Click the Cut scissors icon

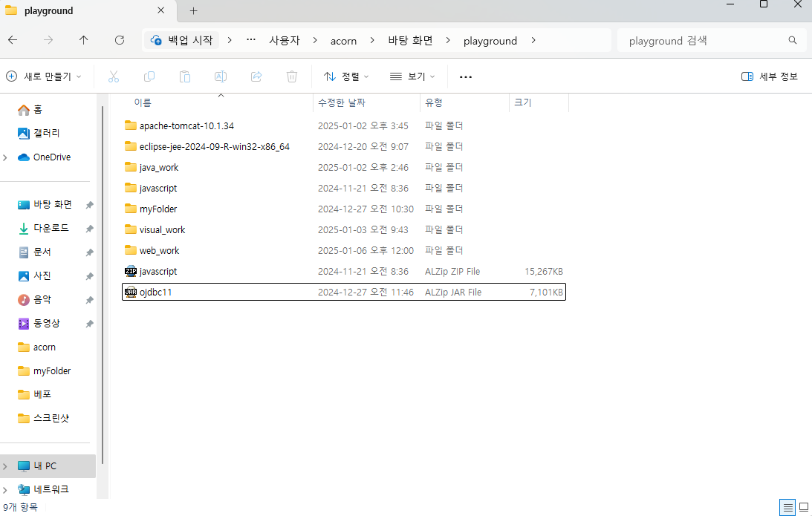click(114, 76)
